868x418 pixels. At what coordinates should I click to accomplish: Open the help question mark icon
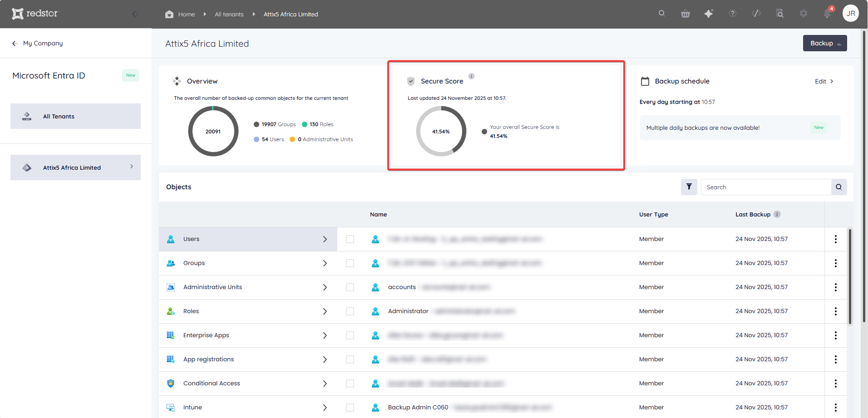point(733,14)
